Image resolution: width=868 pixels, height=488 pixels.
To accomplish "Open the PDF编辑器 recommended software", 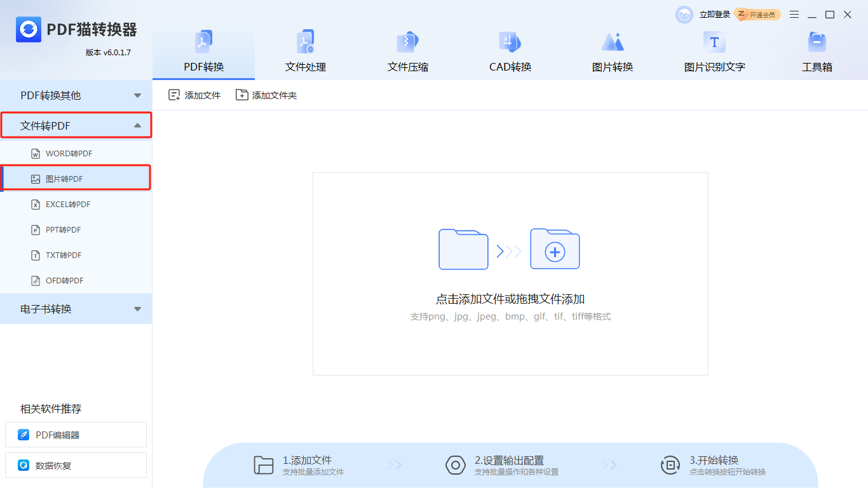I will (76, 435).
